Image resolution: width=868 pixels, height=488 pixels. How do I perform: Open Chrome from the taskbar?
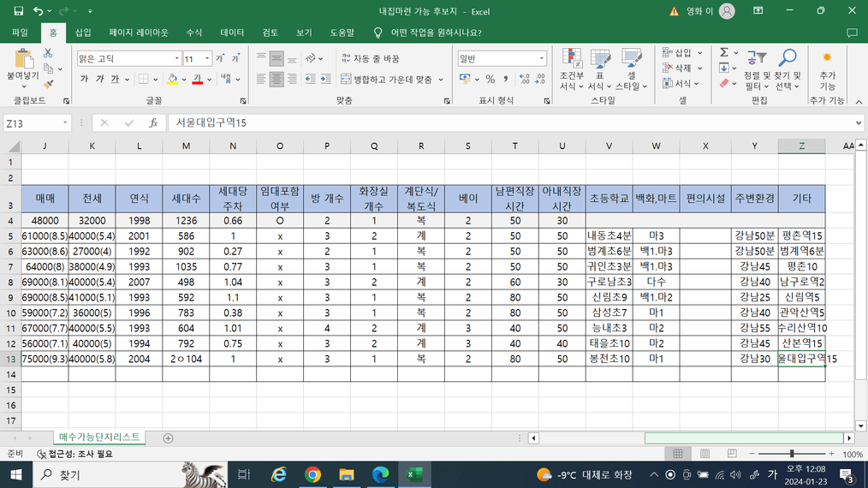coord(312,474)
